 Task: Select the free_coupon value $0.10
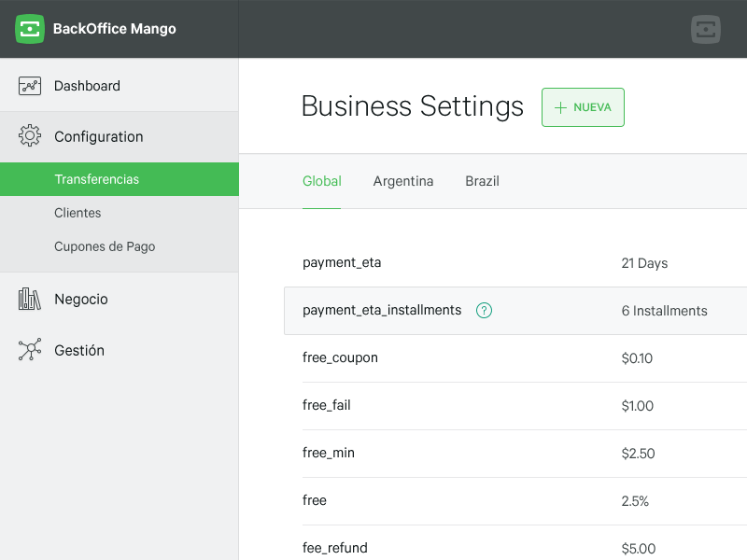pyautogui.click(x=637, y=358)
